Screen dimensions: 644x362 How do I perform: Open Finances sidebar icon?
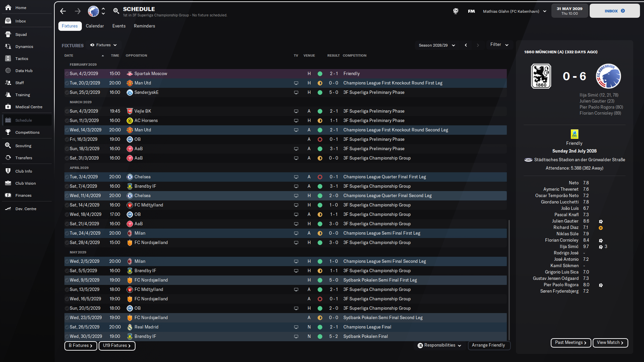pyautogui.click(x=8, y=195)
